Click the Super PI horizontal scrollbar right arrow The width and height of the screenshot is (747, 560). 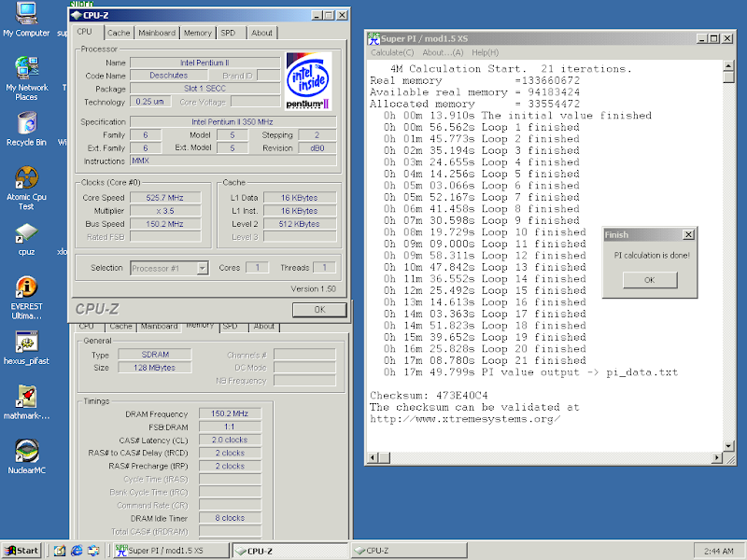point(717,457)
